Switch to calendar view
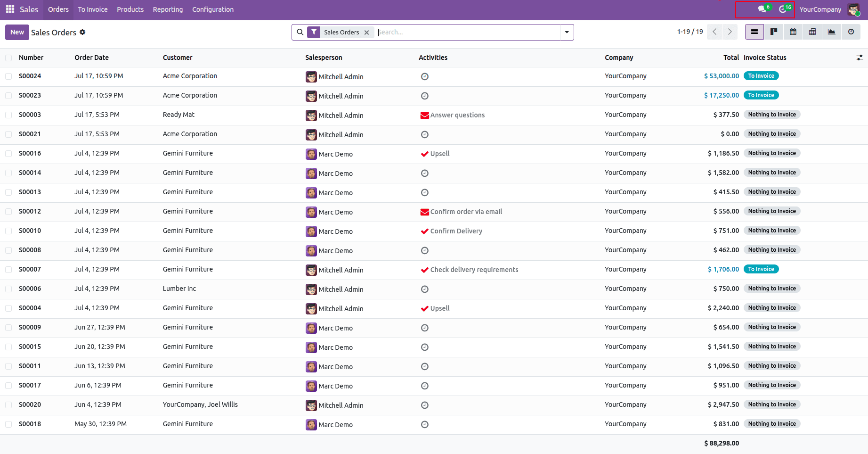Image resolution: width=868 pixels, height=454 pixels. 793,32
